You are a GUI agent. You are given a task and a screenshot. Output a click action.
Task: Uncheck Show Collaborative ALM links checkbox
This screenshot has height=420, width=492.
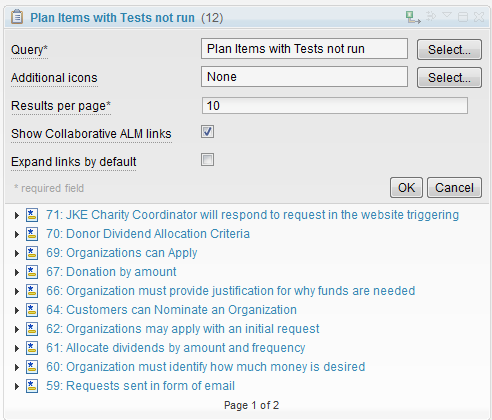click(x=207, y=132)
